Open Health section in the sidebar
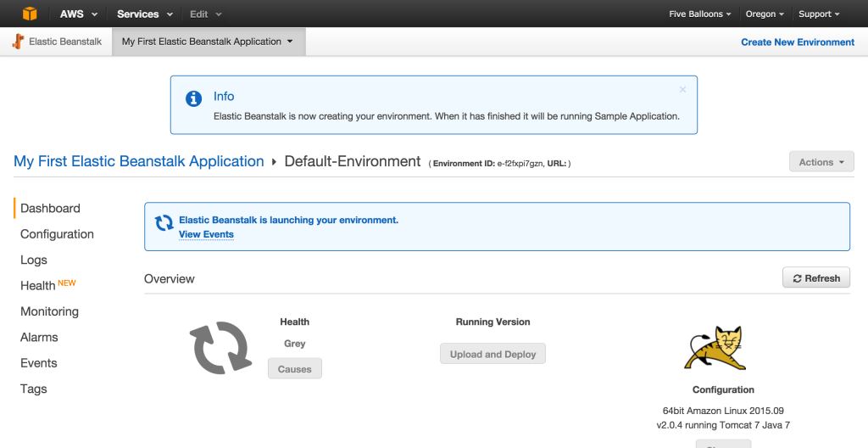This screenshot has height=448, width=868. point(38,286)
